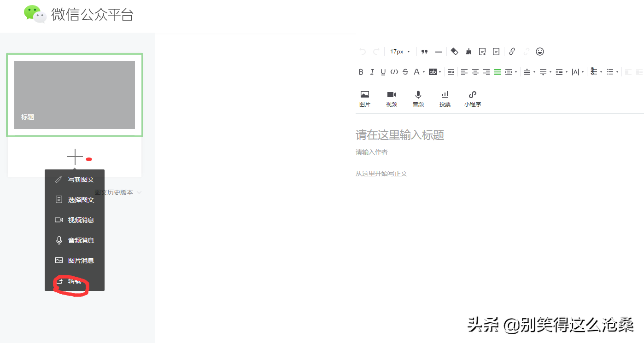Toggle the green justify alignment button
Image resolution: width=644 pixels, height=343 pixels.
click(x=498, y=72)
